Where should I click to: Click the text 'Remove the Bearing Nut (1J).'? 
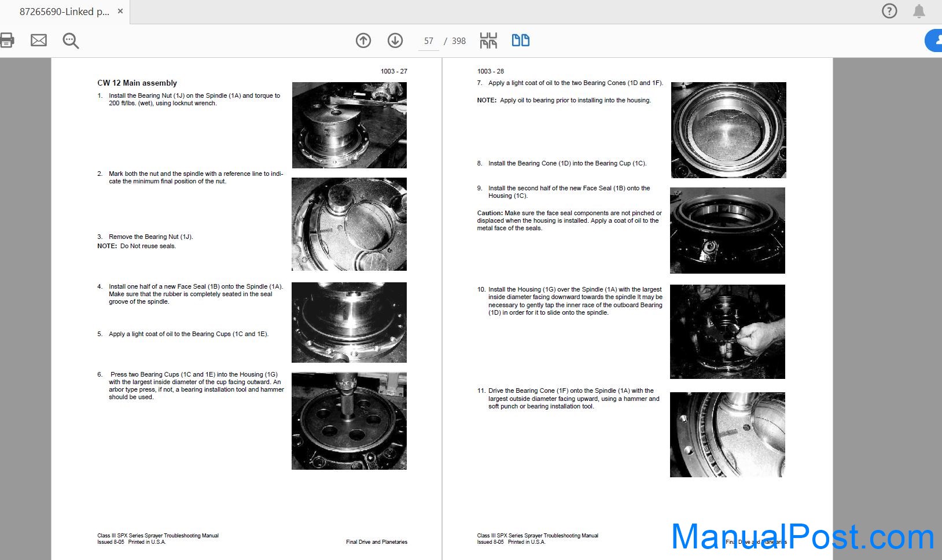coord(151,237)
